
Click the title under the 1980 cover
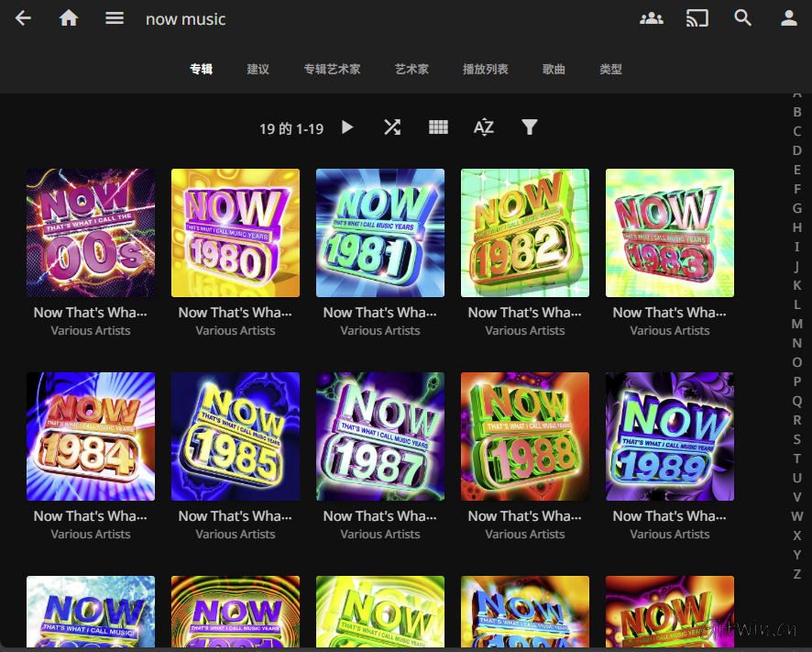point(236,313)
